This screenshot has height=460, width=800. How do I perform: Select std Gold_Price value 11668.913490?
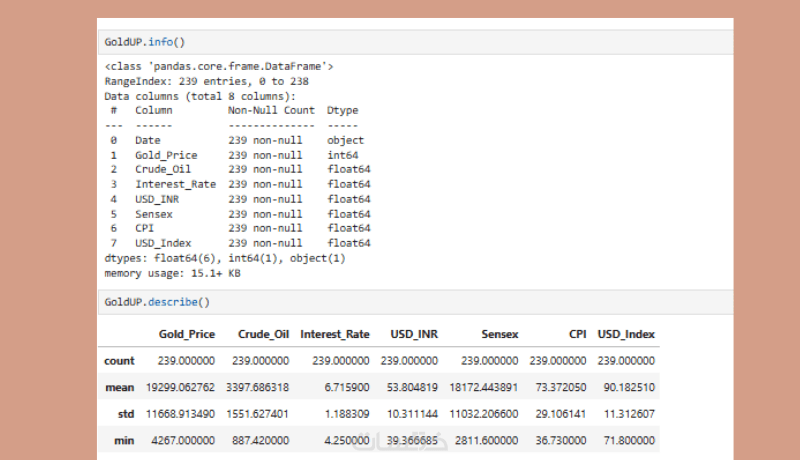point(180,414)
